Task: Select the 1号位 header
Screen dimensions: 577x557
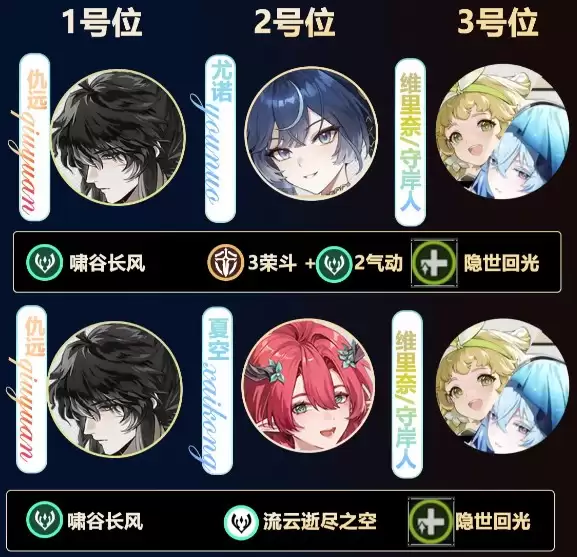Action: pyautogui.click(x=102, y=22)
